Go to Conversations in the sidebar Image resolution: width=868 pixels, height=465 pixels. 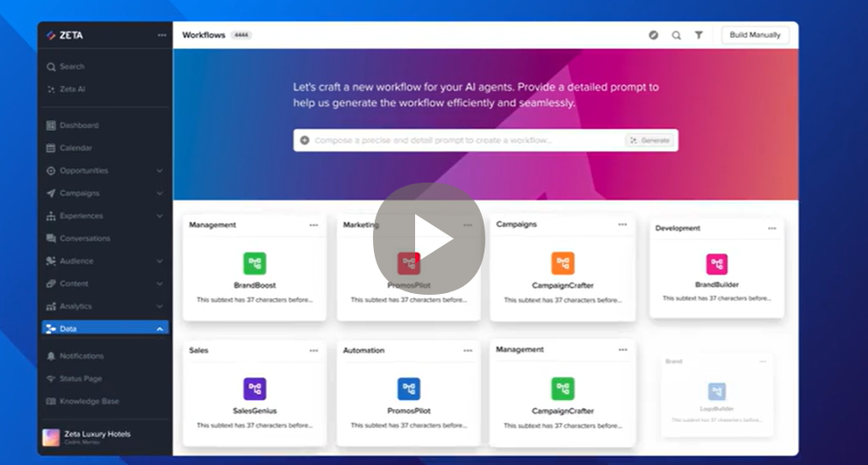[x=84, y=239]
